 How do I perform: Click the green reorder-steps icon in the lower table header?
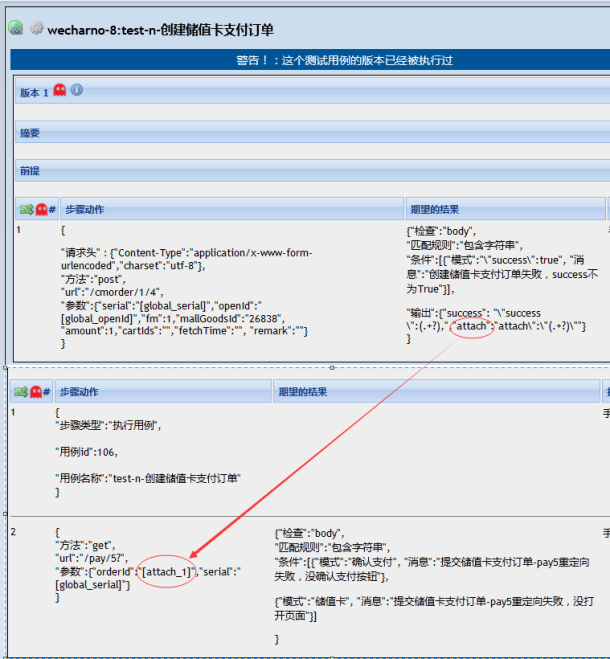pos(19,391)
